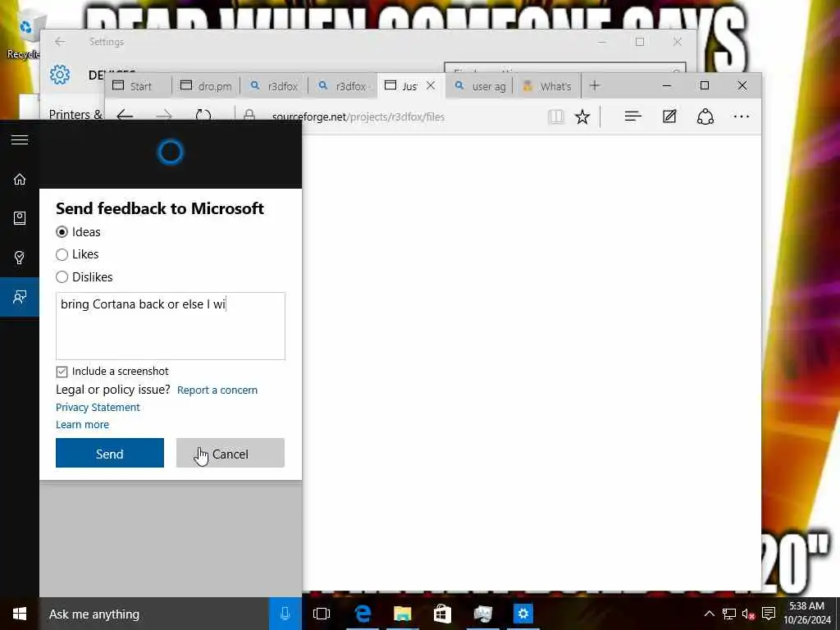Open Cortana Reminders lightbulb icon
Viewport: 840px width, 630px height.
pyautogui.click(x=20, y=258)
